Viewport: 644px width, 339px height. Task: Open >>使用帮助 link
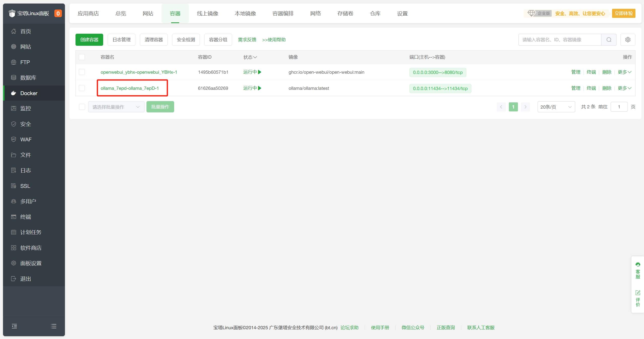click(274, 40)
